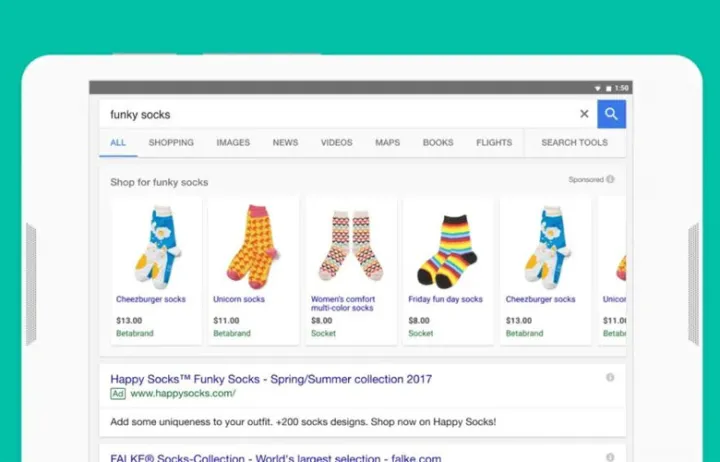
Task: Select the ALL tab
Action: 118,143
